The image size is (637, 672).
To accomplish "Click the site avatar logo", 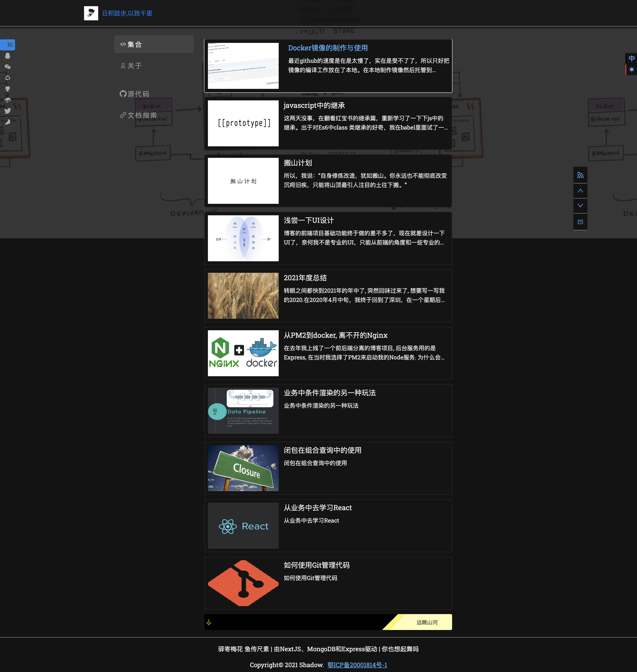I will tap(91, 13).
